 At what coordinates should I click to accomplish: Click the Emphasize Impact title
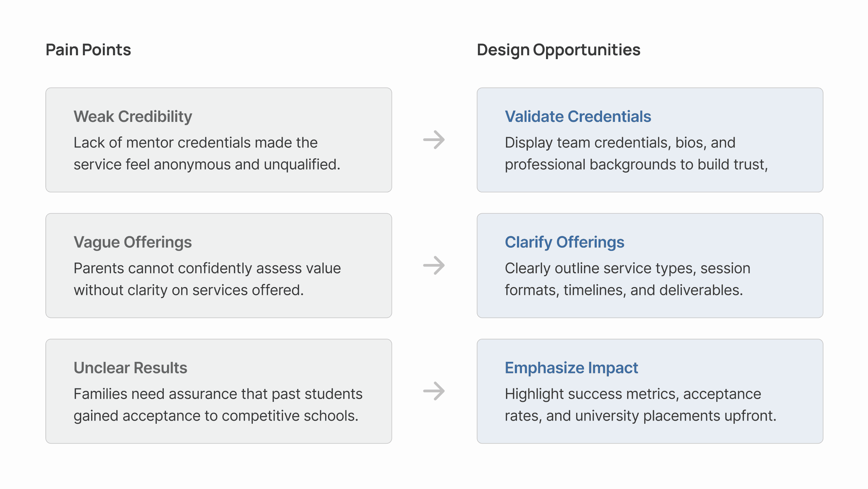click(571, 368)
